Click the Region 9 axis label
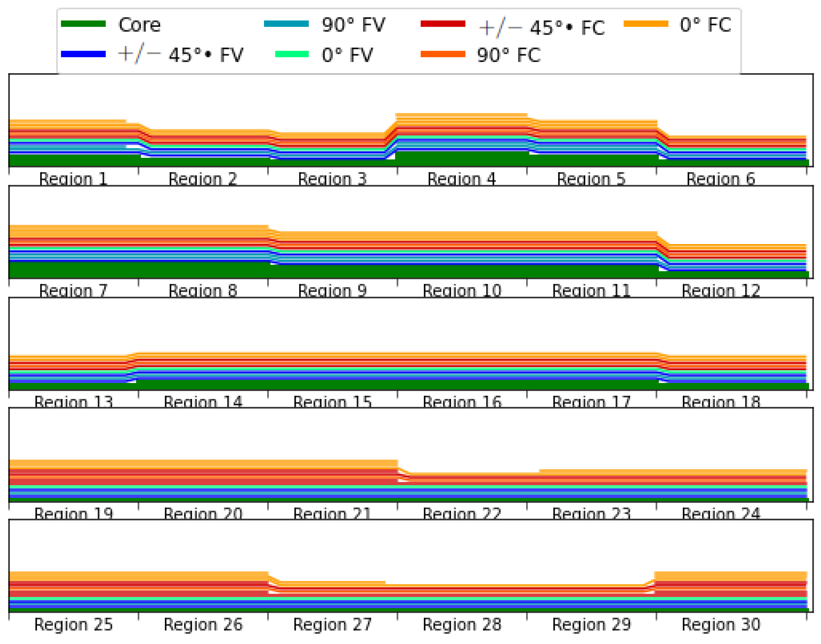Viewport: 821px width, 644px height. coord(332,290)
